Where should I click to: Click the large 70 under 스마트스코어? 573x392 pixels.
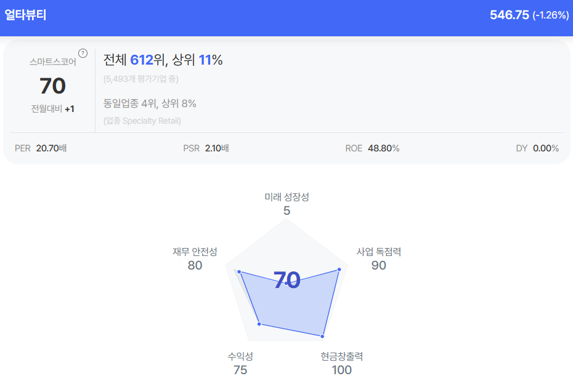(x=52, y=86)
